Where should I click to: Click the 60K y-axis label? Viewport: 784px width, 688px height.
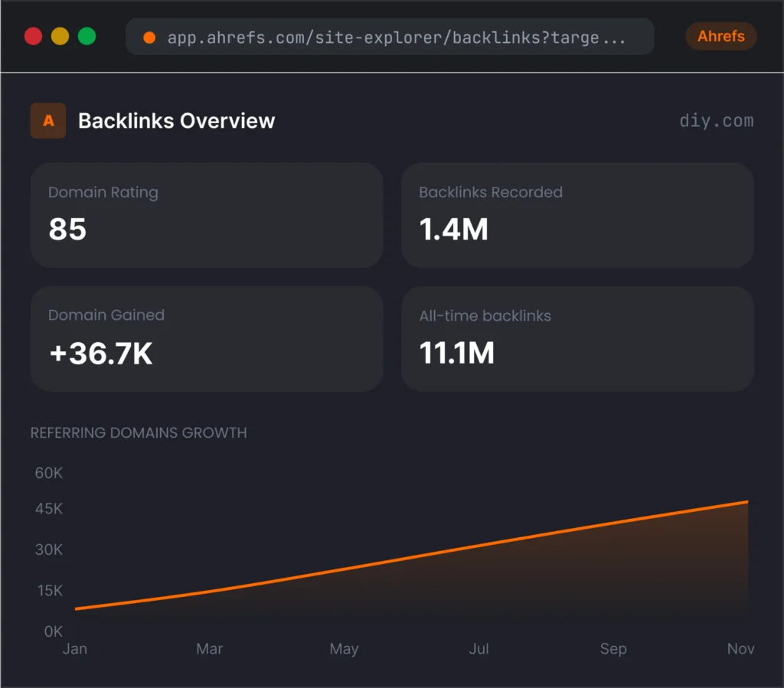coord(49,473)
